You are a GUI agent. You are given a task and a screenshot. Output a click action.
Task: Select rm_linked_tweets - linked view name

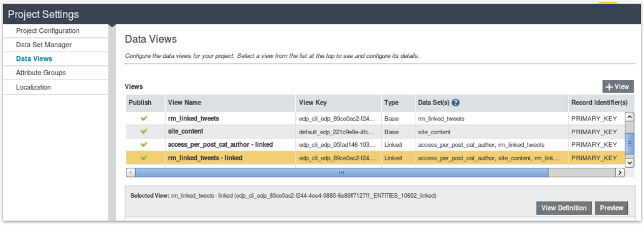click(205, 158)
